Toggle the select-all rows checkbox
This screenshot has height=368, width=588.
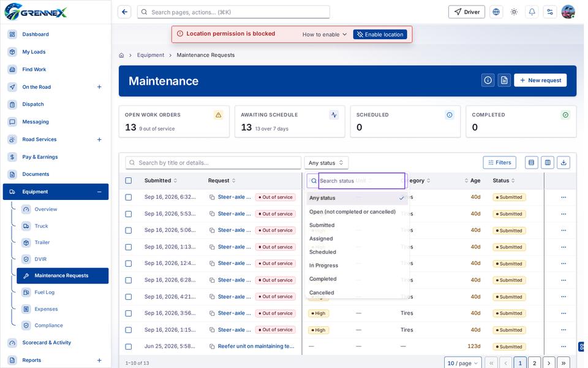coord(129,180)
